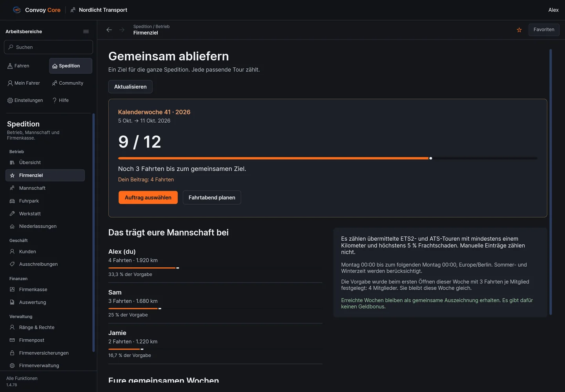Open Einstellungen settings
Screen dimensions: 565x392
coord(26,100)
